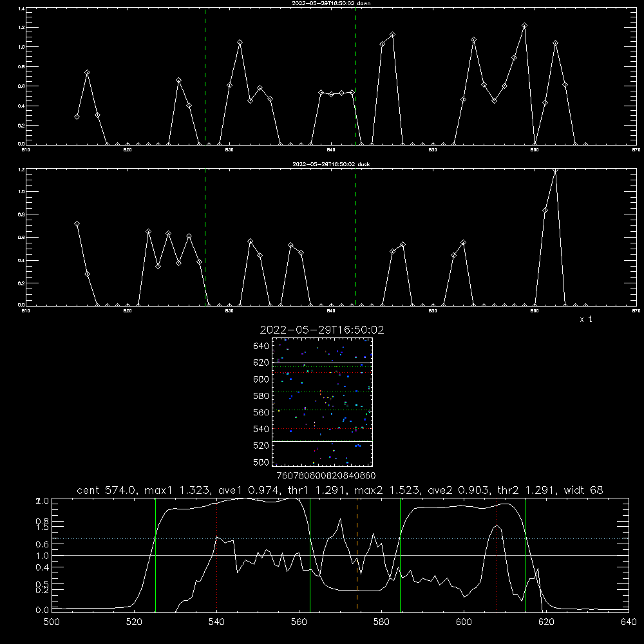The width and height of the screenshot is (644, 644).
Task: Click the red dotted vertical line near 608 in profile plot
Action: pyautogui.click(x=497, y=555)
